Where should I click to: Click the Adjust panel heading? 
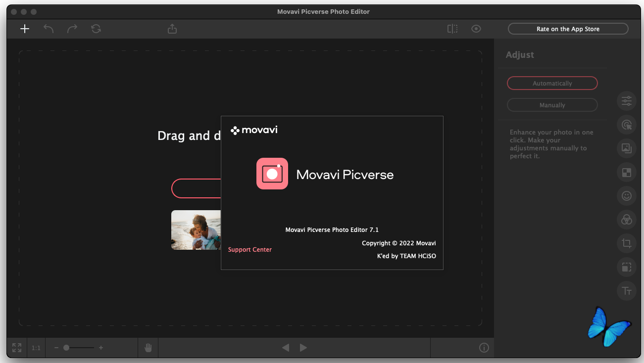pyautogui.click(x=520, y=55)
